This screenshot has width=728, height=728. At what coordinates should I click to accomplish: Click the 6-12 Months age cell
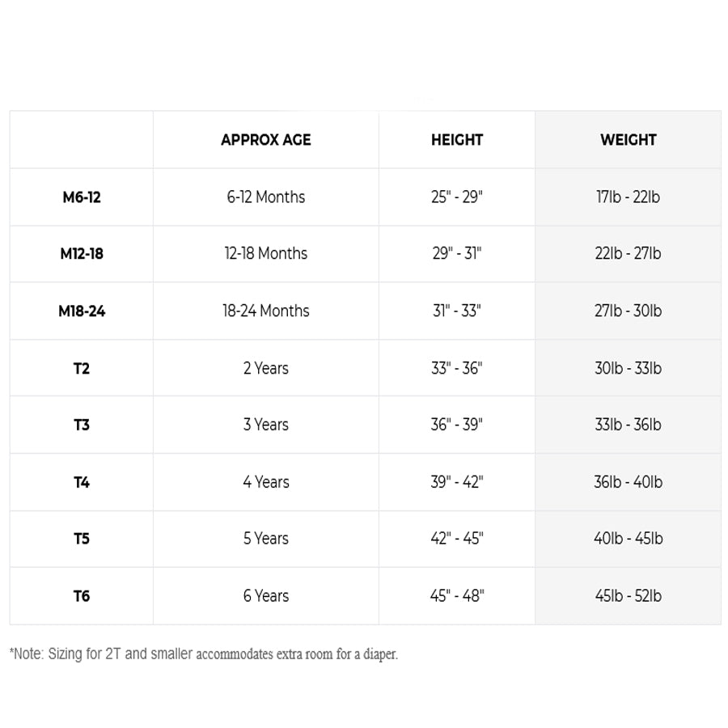point(265,197)
